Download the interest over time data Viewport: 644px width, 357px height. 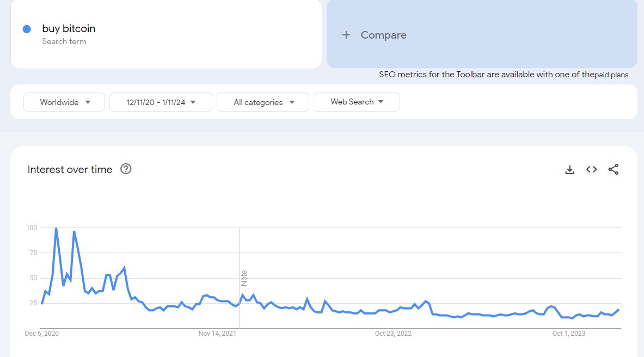[569, 170]
